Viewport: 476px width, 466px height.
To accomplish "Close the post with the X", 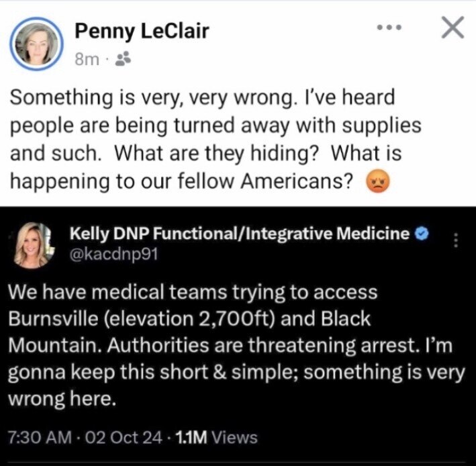I will pos(454,28).
